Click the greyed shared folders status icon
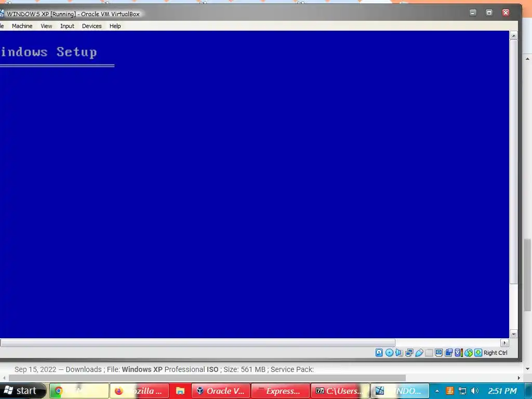 pos(429,353)
